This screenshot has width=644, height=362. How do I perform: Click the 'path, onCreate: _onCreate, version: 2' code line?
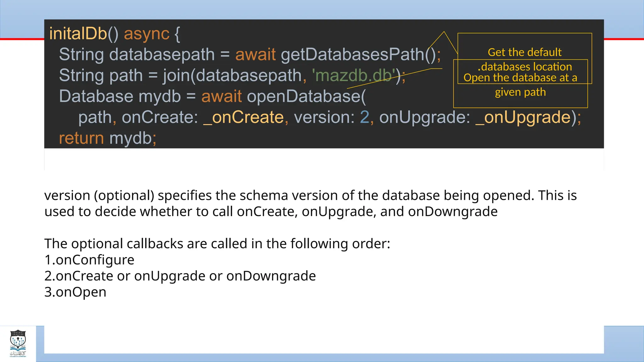tap(330, 117)
